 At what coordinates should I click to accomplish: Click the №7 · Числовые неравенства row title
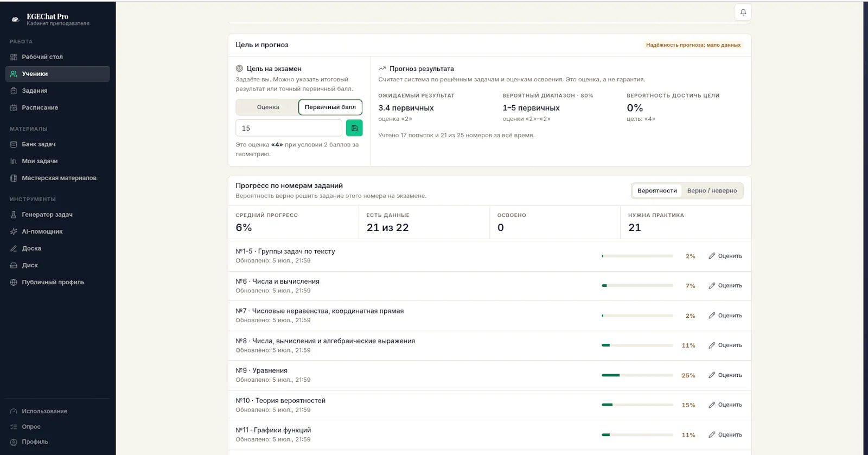pyautogui.click(x=320, y=311)
